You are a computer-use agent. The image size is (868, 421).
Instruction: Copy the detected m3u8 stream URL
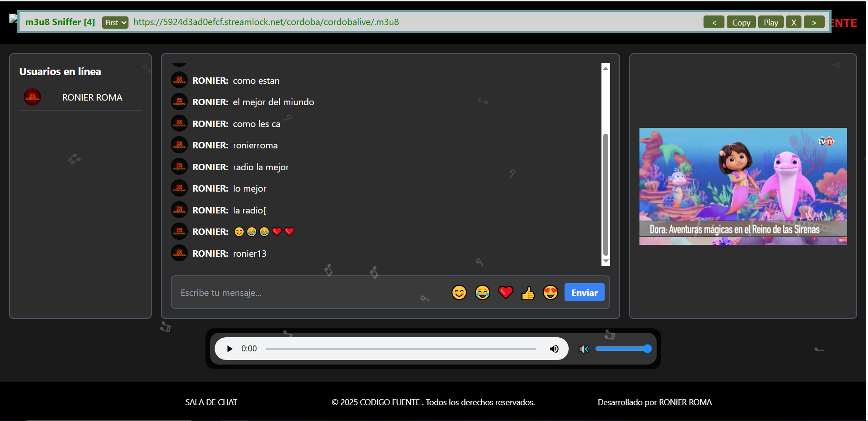(x=741, y=22)
